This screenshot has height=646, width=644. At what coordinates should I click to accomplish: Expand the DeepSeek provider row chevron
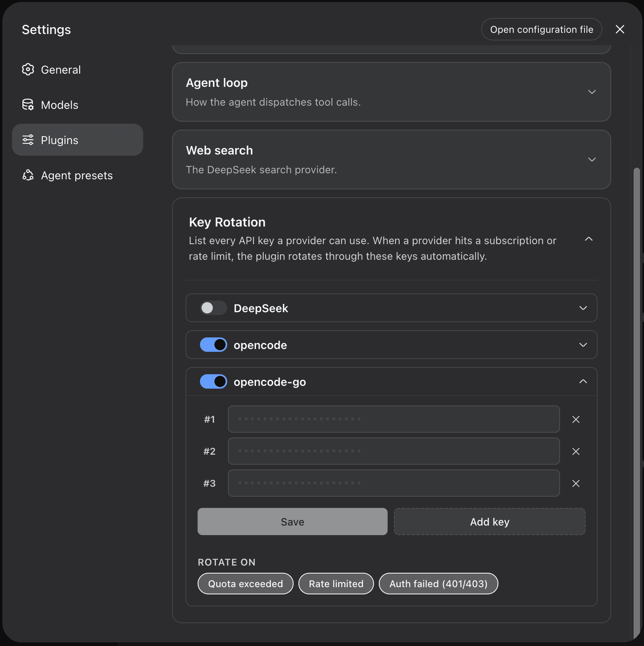point(583,308)
